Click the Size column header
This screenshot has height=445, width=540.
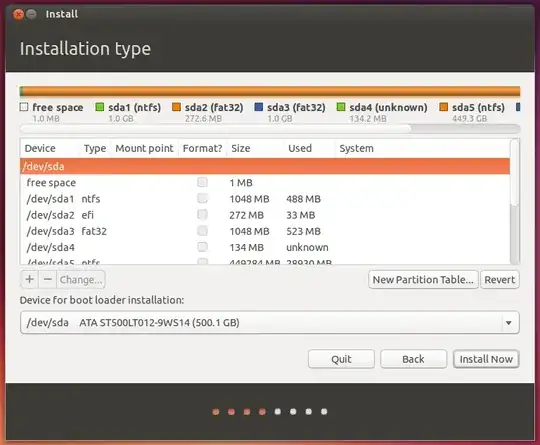(x=256, y=148)
